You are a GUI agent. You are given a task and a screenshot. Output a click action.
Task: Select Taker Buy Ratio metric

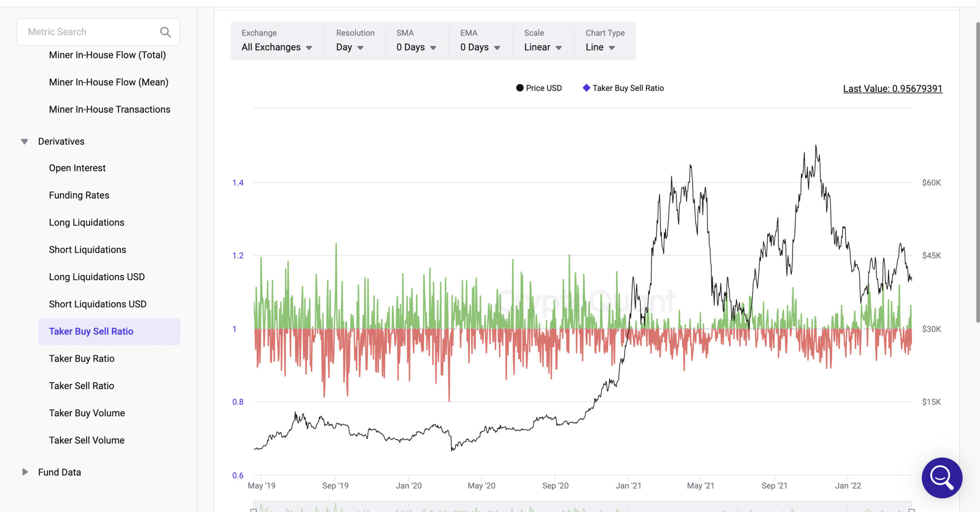point(82,358)
